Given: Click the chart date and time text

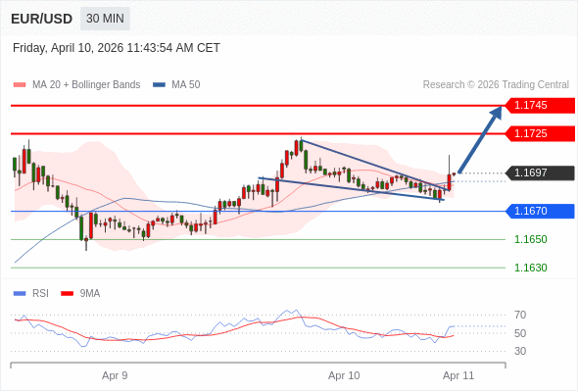Looking at the screenshot, I should 117,48.
